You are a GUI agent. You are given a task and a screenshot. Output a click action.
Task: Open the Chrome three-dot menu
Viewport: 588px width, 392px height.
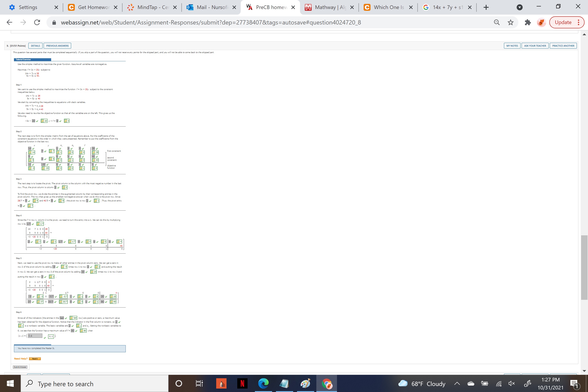pos(578,22)
